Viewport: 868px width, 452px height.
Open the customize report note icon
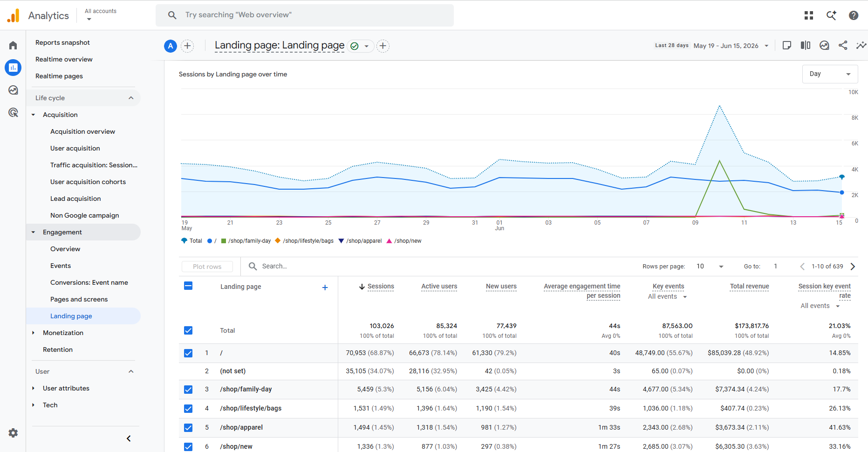click(787, 45)
